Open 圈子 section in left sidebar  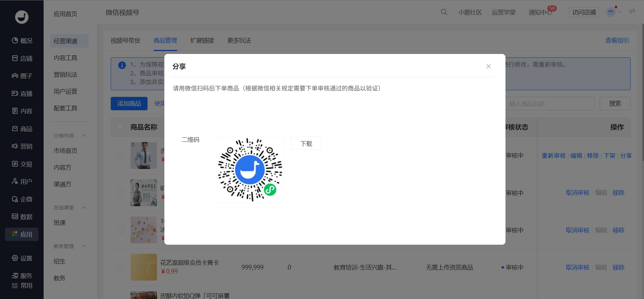click(x=22, y=76)
